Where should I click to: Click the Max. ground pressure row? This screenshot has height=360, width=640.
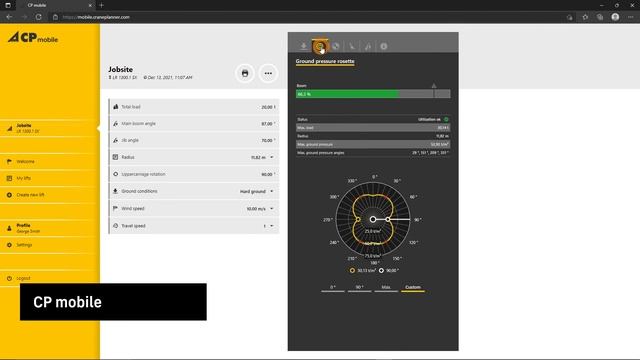[x=373, y=144]
